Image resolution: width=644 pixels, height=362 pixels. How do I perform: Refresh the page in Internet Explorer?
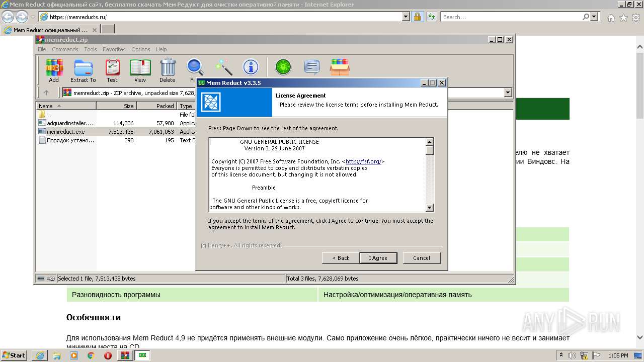click(x=432, y=17)
